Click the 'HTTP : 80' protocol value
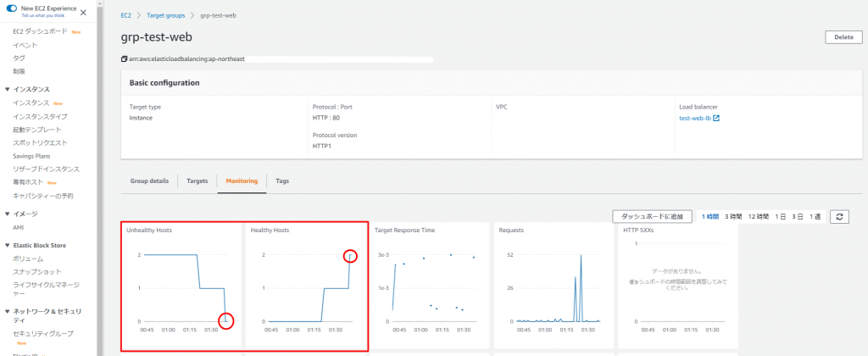This screenshot has width=868, height=356. click(x=326, y=118)
